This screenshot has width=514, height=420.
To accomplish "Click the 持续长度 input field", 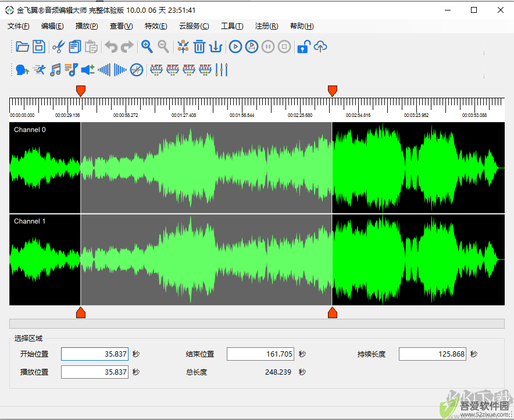I will [x=433, y=354].
